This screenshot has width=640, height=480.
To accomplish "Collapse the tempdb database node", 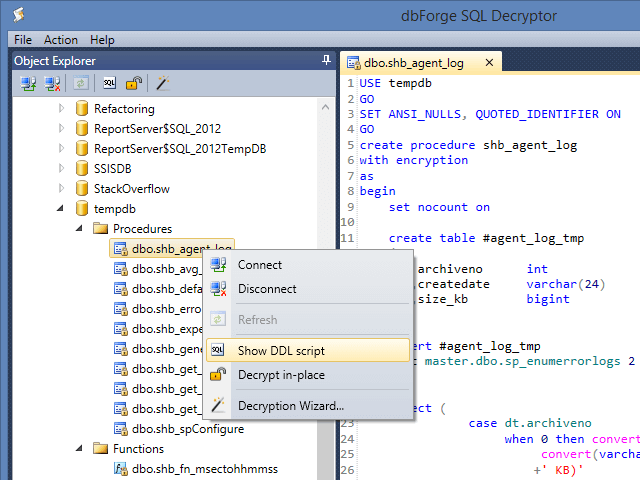I will [x=60, y=208].
